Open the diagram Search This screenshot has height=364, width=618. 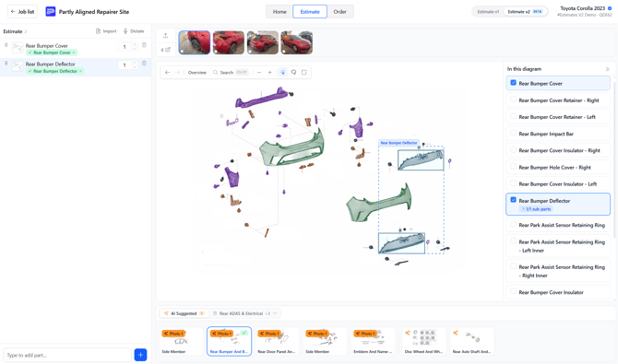[x=231, y=73]
